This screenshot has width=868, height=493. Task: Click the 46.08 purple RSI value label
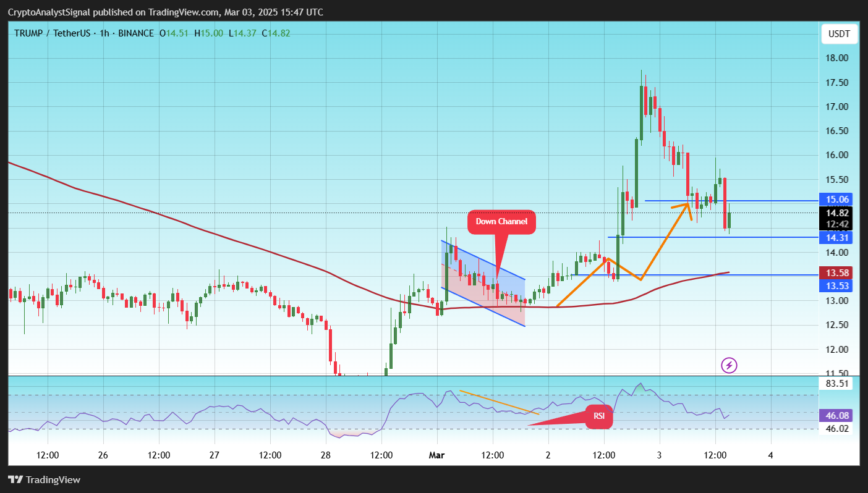[835, 416]
